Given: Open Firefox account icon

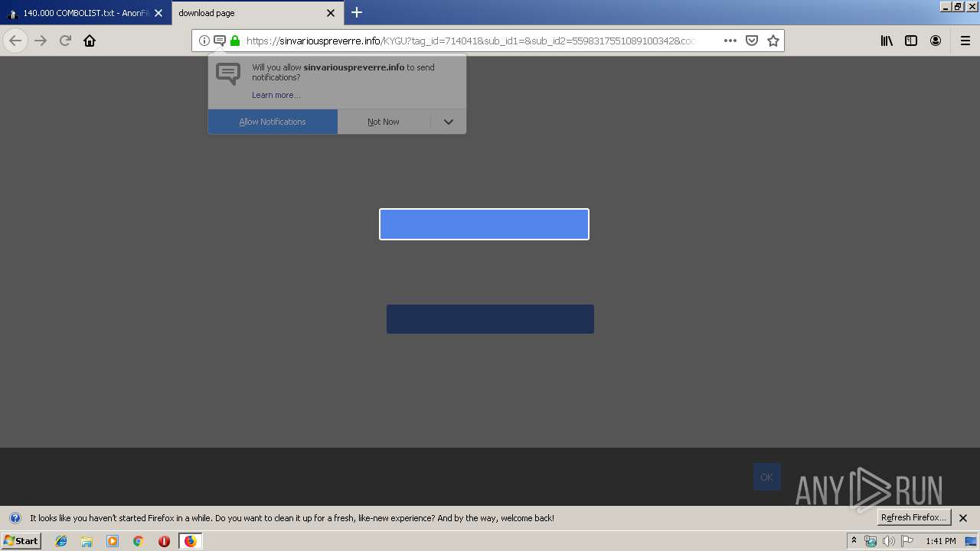Looking at the screenshot, I should [x=936, y=41].
